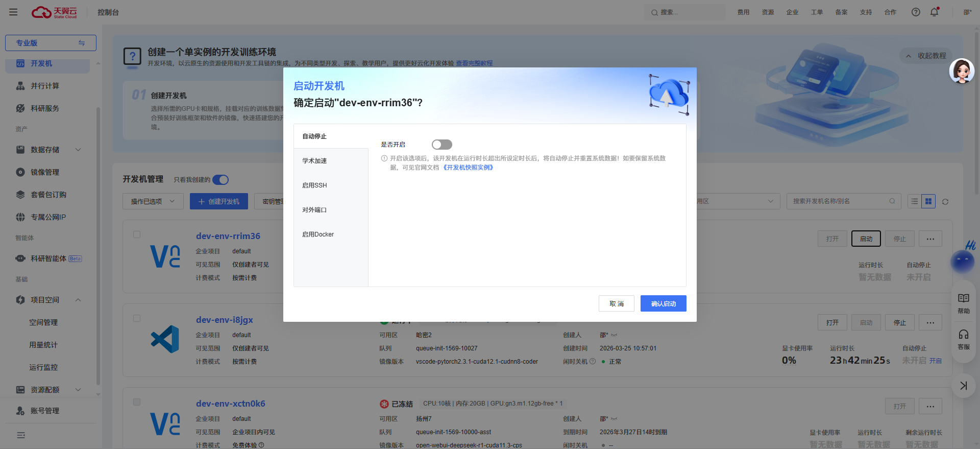Open 空间管理 in the sidebar

coord(43,322)
